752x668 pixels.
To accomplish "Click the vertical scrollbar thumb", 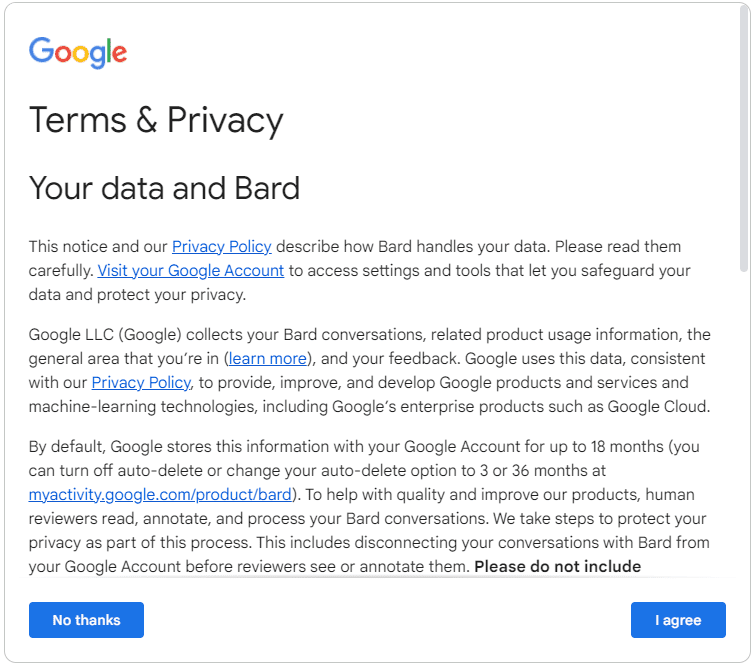I will (743, 140).
